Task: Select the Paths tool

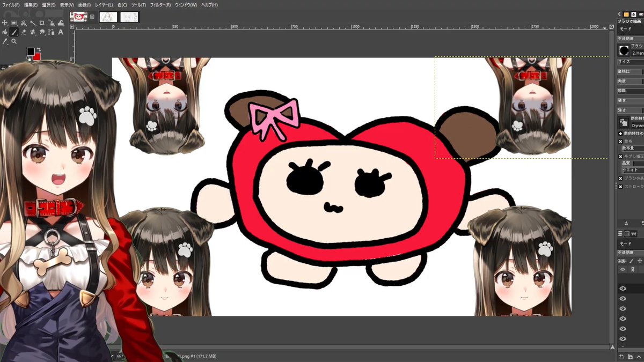Action: [51, 32]
